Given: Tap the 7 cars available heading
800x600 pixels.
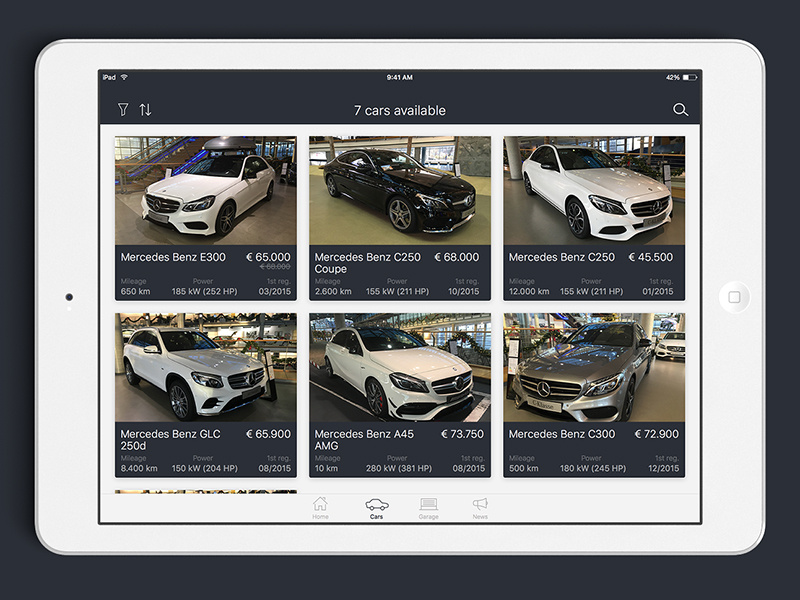Looking at the screenshot, I should click(400, 110).
